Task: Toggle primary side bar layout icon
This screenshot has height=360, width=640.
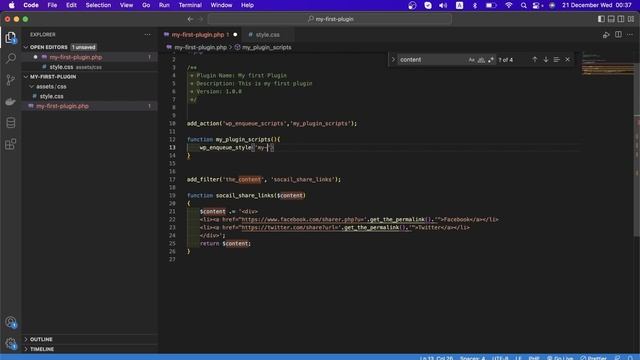Action: click(x=601, y=19)
